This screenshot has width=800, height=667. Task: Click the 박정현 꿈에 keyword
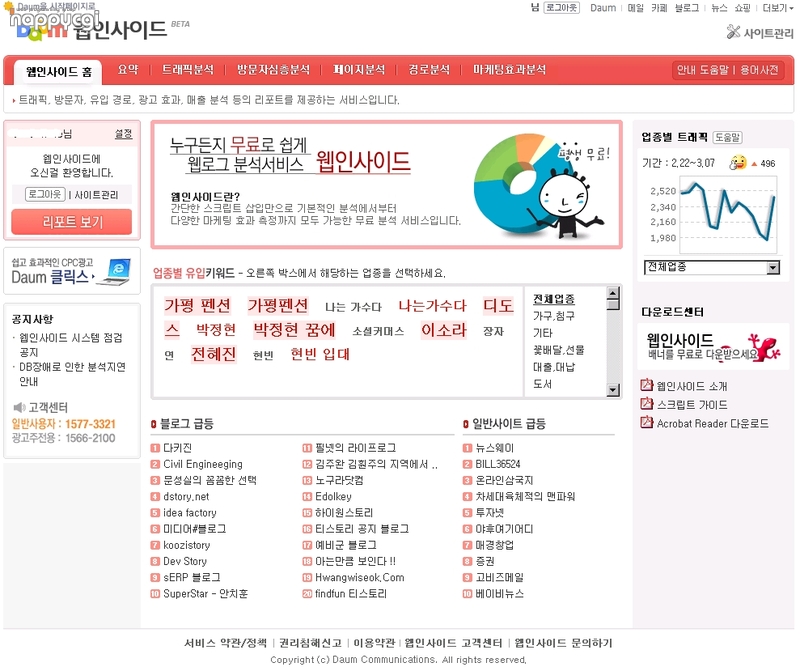click(x=294, y=330)
